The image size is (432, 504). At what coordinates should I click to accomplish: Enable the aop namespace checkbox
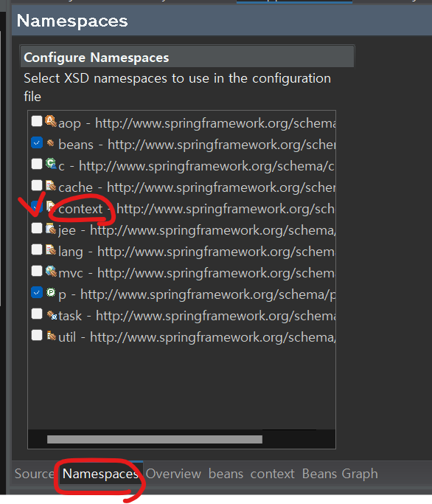(37, 122)
